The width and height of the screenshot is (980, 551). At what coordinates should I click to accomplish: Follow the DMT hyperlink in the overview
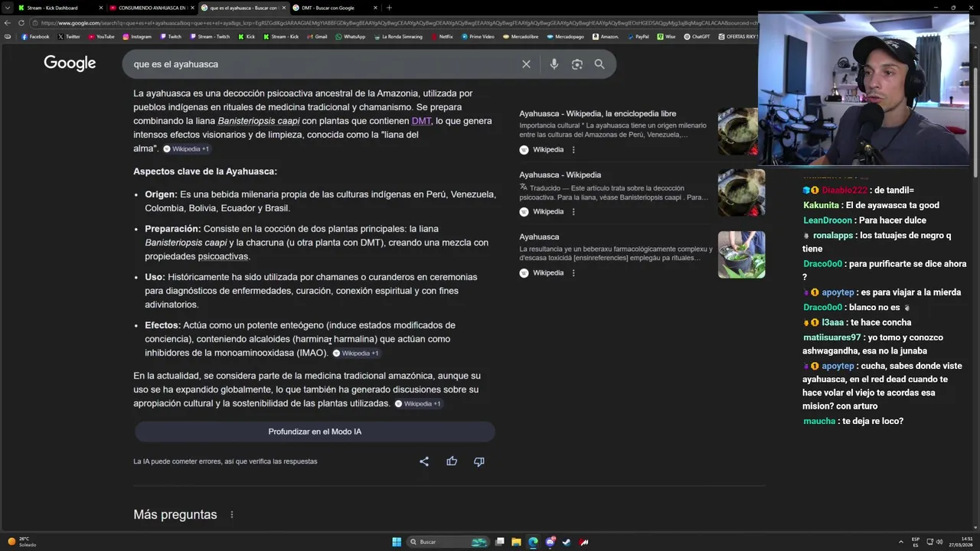point(421,121)
